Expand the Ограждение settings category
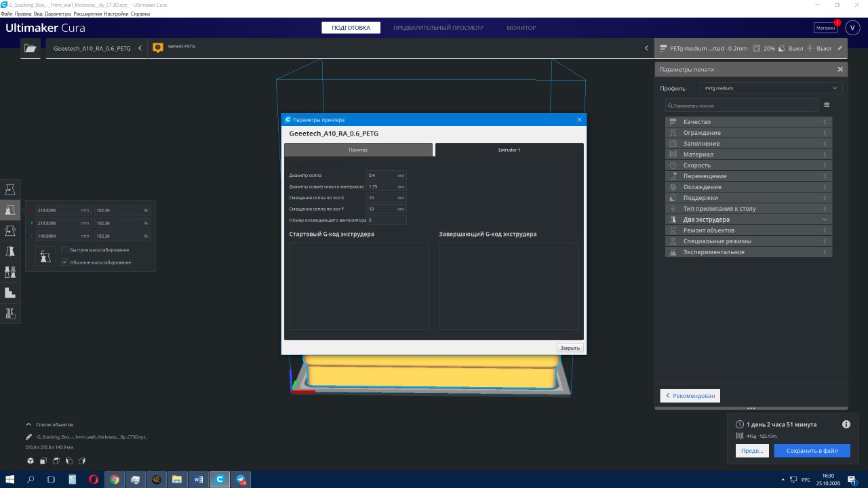This screenshot has height=488, width=868. [749, 133]
